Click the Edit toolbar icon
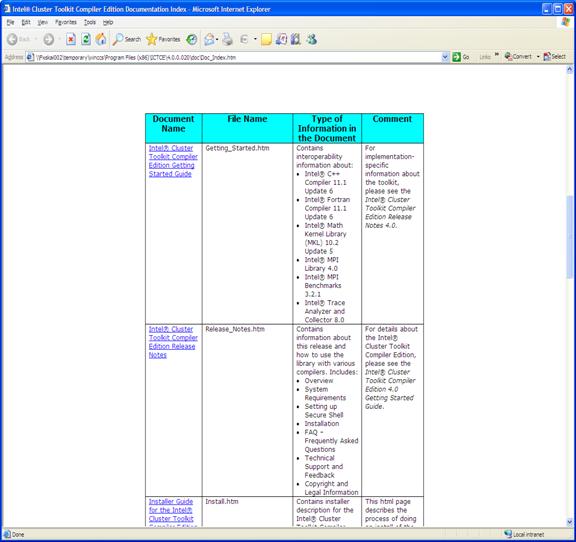 coord(244,39)
